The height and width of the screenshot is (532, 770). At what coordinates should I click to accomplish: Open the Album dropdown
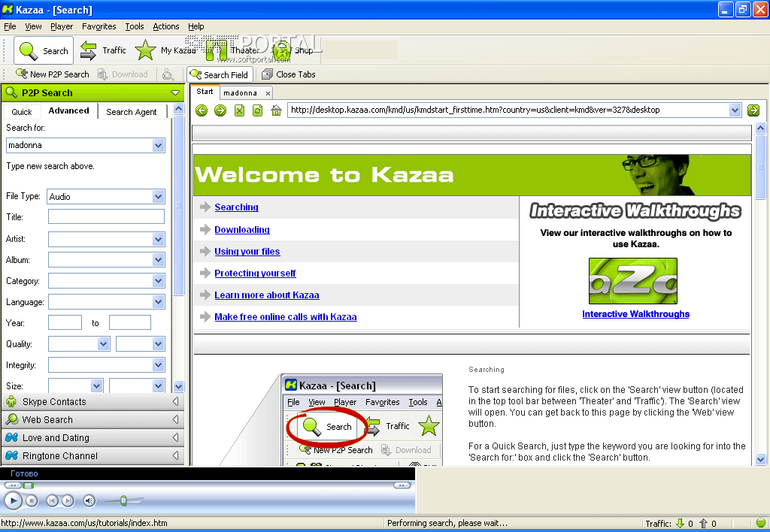click(158, 260)
